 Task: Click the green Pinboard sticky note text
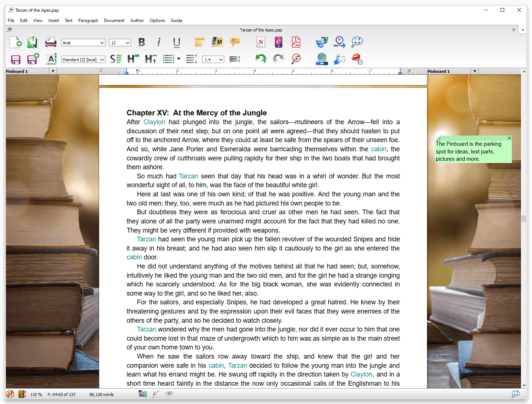click(468, 152)
